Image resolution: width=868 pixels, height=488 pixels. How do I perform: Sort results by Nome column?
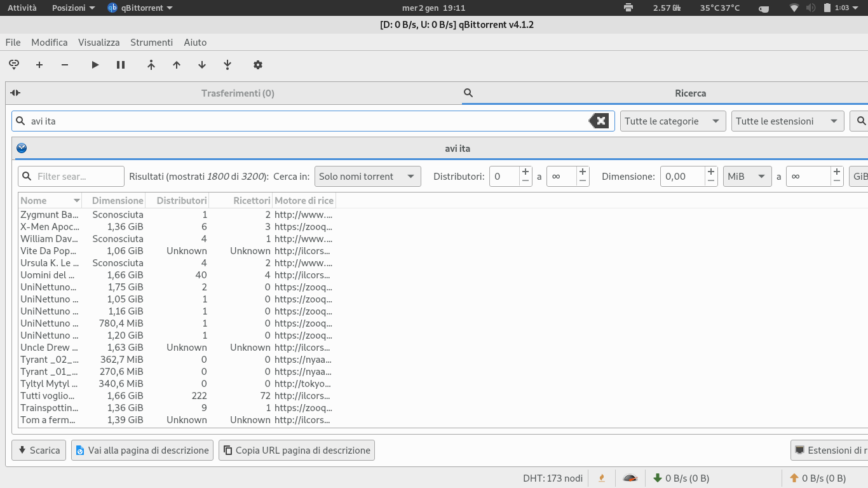[50, 200]
